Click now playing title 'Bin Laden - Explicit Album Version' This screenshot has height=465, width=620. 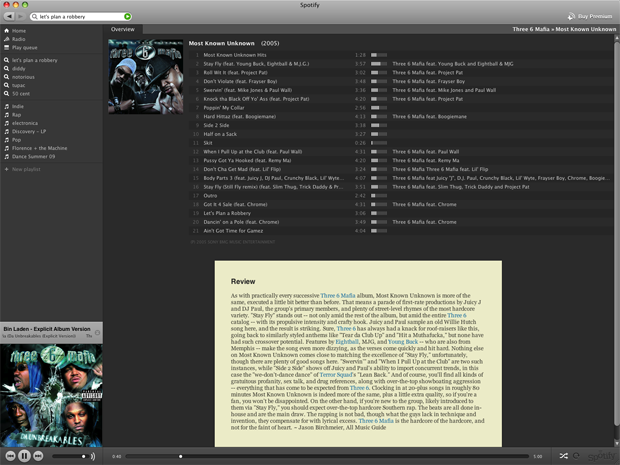(x=47, y=329)
